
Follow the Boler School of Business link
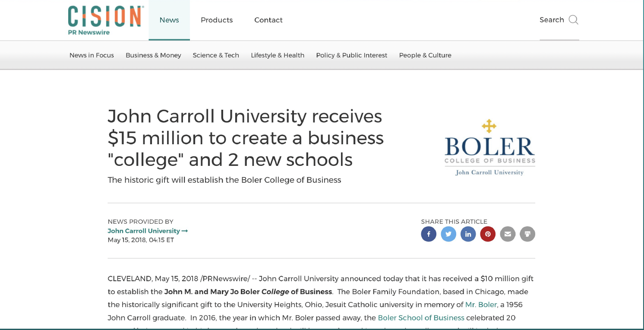(x=421, y=317)
